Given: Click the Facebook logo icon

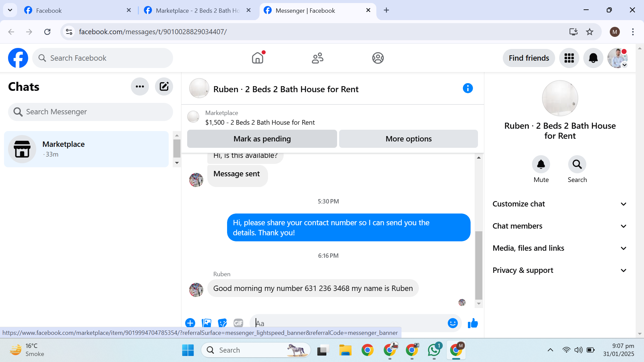Looking at the screenshot, I should (x=18, y=58).
